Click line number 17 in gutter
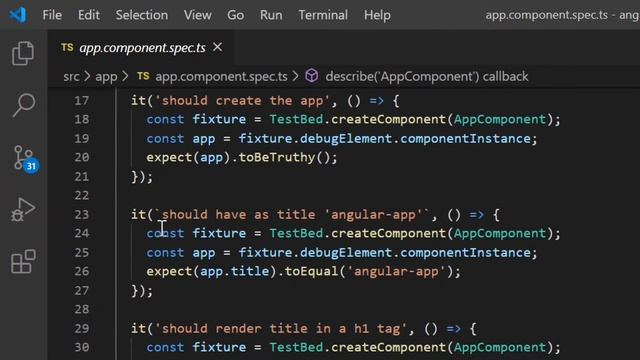 [x=82, y=100]
